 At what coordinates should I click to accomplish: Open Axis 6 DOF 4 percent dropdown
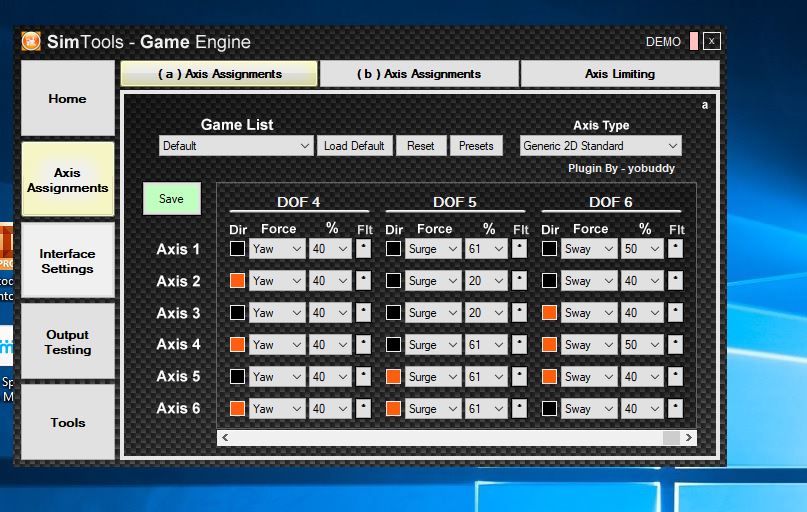[x=329, y=409]
